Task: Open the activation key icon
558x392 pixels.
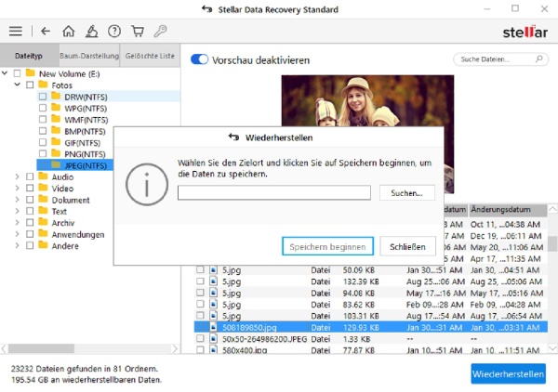Action: pyautogui.click(x=160, y=32)
